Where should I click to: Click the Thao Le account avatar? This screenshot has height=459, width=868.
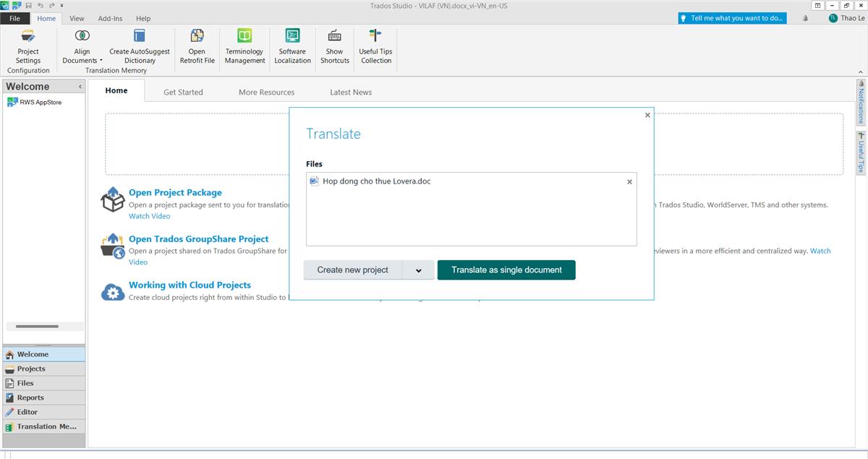[833, 18]
